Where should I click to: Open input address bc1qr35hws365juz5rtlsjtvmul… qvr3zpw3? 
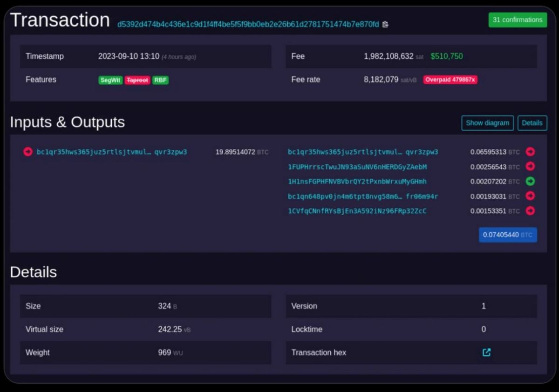tap(112, 152)
